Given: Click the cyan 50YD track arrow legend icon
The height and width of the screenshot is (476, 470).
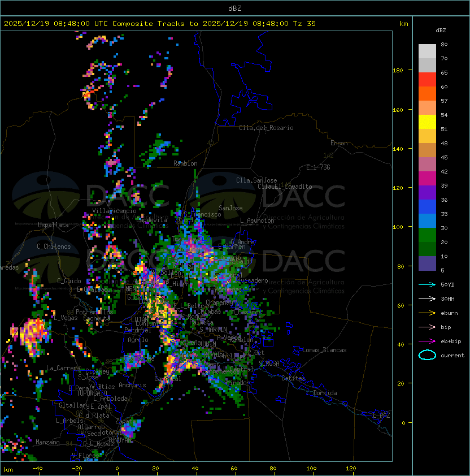Looking at the screenshot, I should pos(427,284).
